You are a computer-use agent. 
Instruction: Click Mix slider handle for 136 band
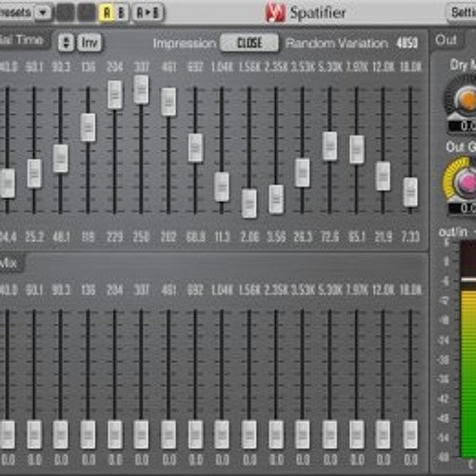pyautogui.click(x=88, y=434)
